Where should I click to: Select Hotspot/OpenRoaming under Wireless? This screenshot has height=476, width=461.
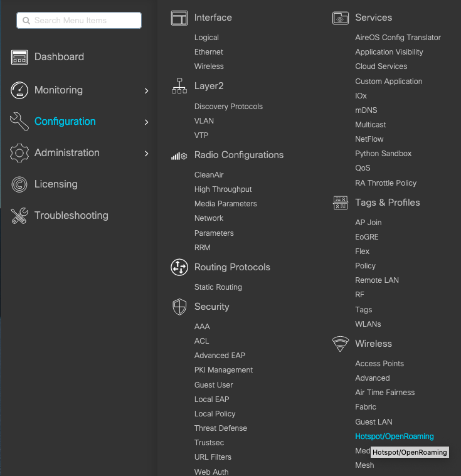(394, 436)
